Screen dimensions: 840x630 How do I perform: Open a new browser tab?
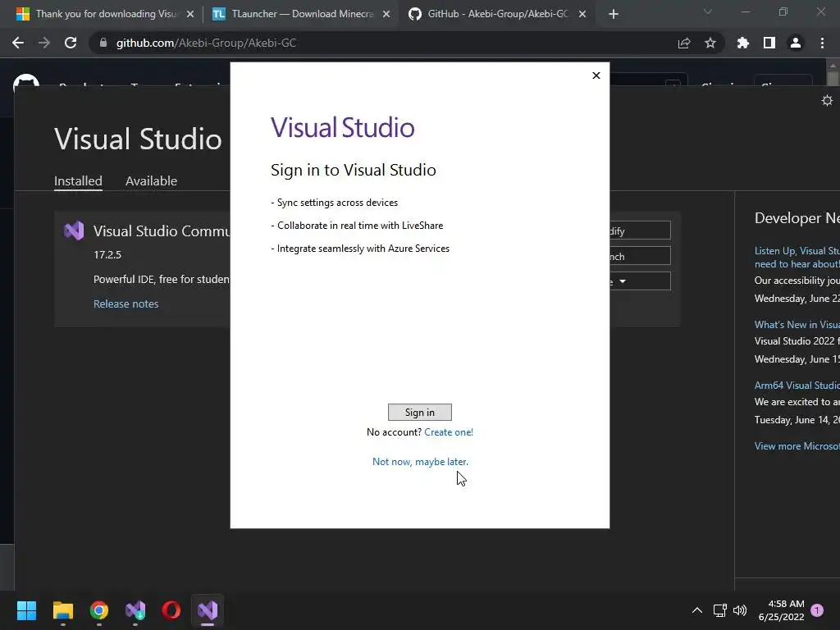[614, 15]
